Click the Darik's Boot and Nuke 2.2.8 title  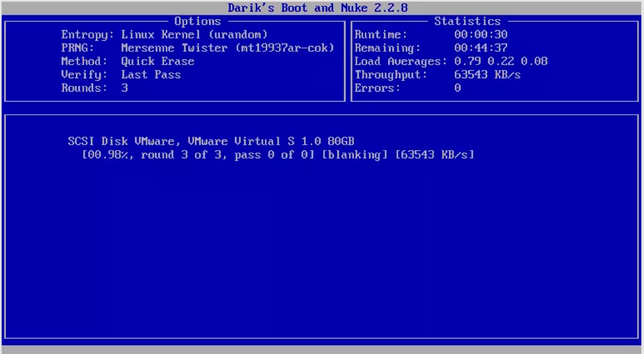tap(317, 8)
